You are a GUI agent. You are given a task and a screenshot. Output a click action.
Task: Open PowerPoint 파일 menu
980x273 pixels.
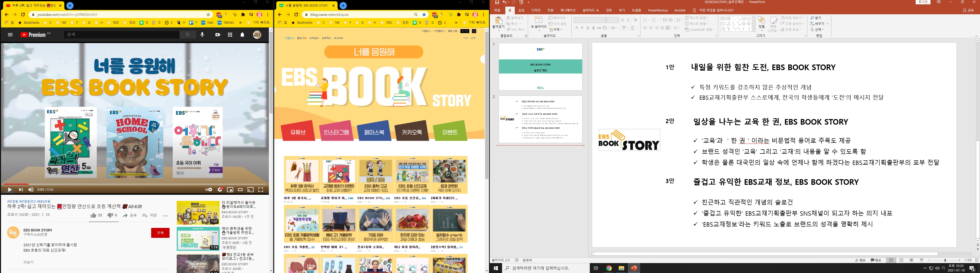click(x=497, y=10)
